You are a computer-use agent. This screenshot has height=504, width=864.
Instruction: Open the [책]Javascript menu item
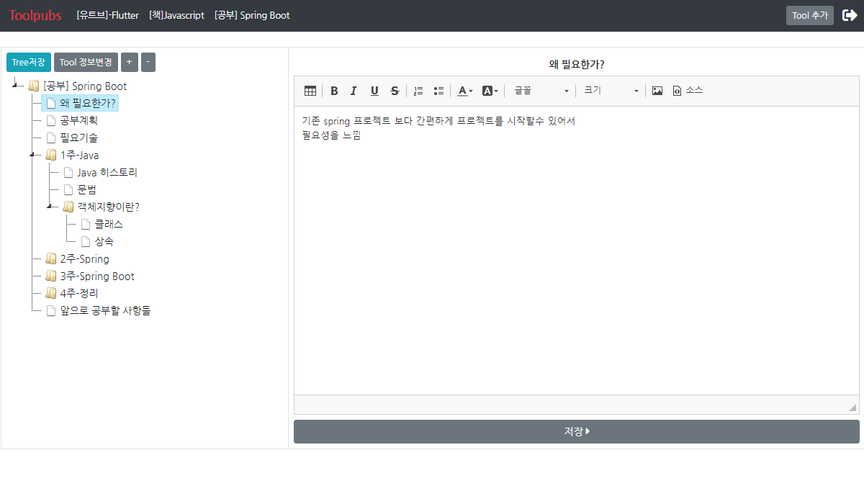pyautogui.click(x=176, y=15)
